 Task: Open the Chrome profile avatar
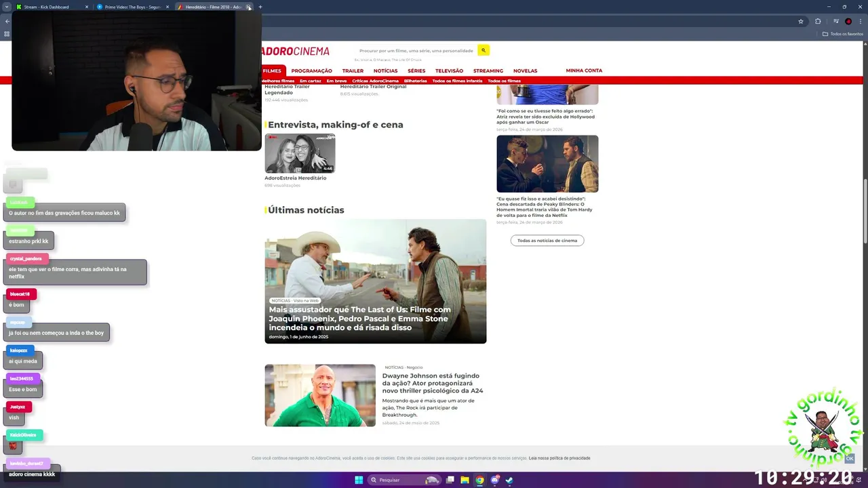point(848,21)
